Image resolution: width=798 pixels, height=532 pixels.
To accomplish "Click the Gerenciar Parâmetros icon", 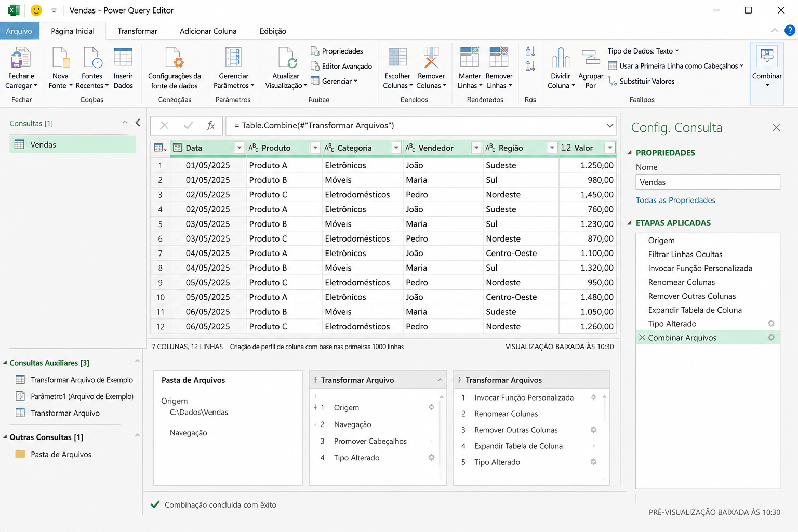I will (x=233, y=58).
